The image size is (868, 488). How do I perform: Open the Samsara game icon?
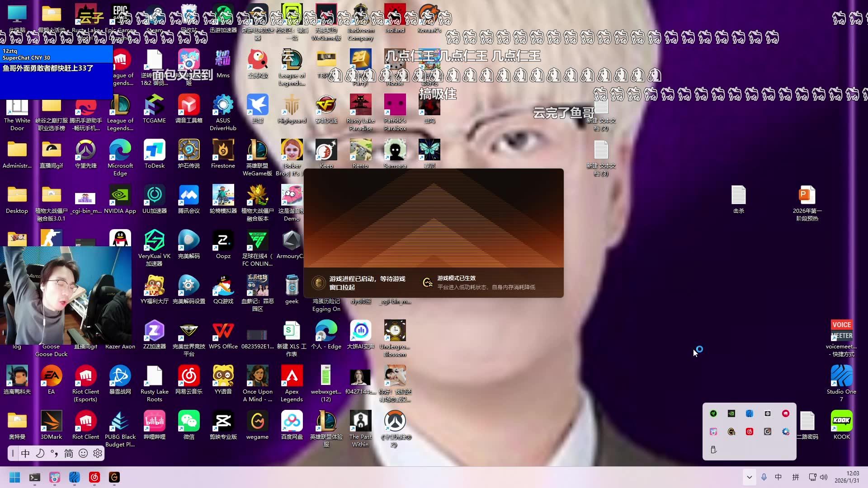(x=395, y=154)
